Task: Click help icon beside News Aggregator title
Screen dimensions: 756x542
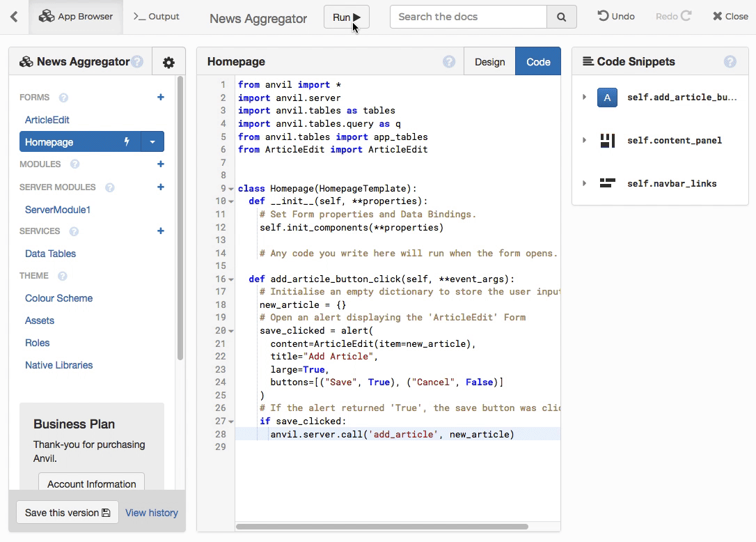Action: pyautogui.click(x=137, y=62)
